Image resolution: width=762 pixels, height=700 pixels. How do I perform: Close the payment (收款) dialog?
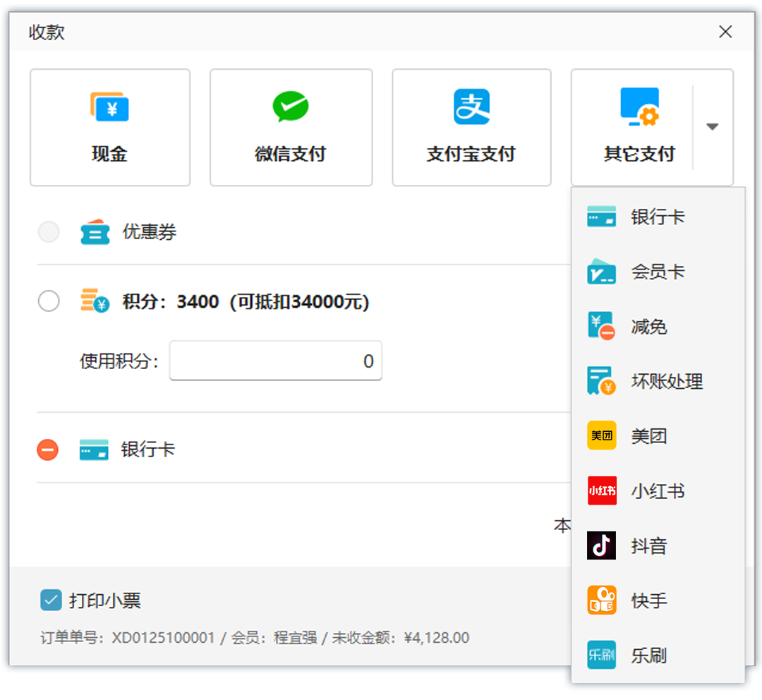pos(725,32)
